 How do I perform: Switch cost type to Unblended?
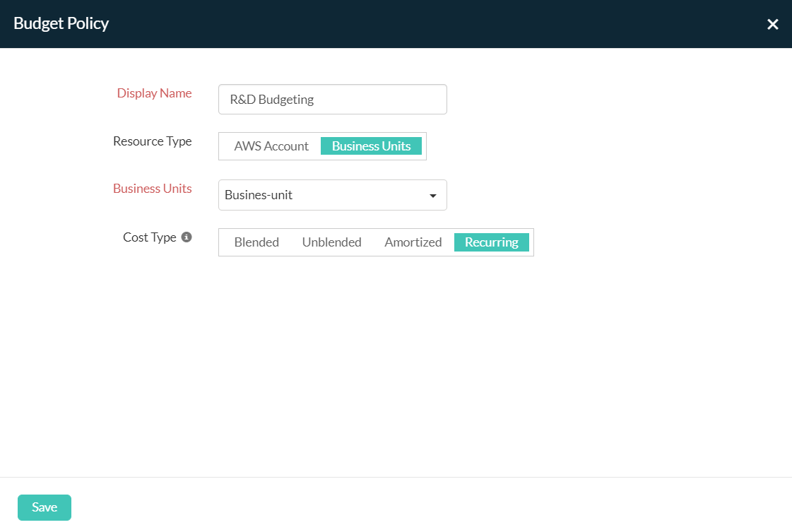[331, 242]
